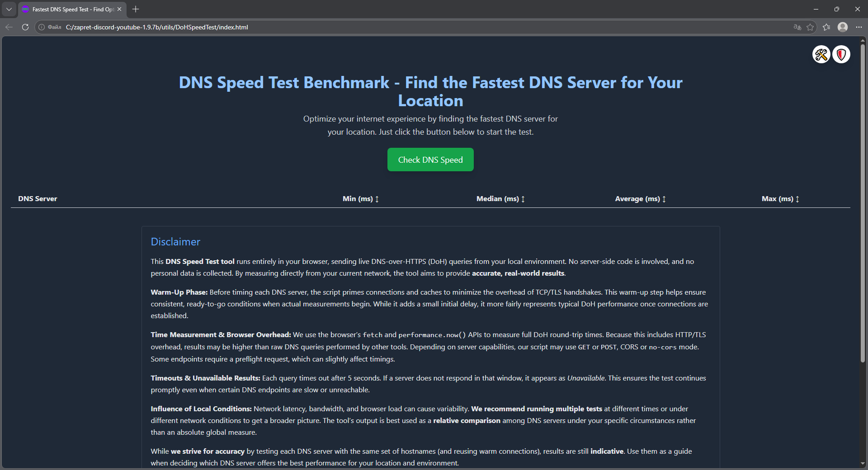Open the browser settings three-dot menu
The height and width of the screenshot is (470, 868).
click(859, 27)
